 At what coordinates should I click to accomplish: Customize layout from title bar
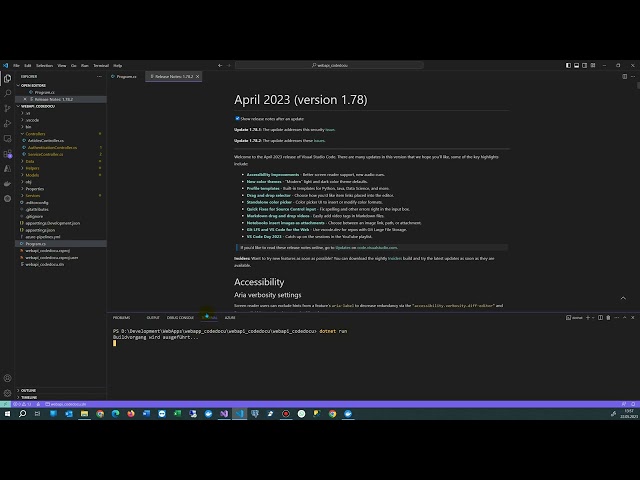(x=593, y=65)
